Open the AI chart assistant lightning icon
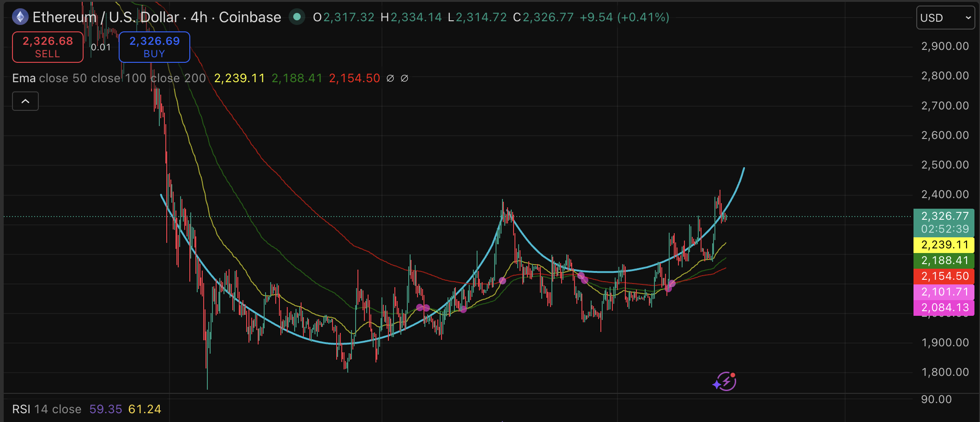The width and height of the screenshot is (980, 422). 725,381
